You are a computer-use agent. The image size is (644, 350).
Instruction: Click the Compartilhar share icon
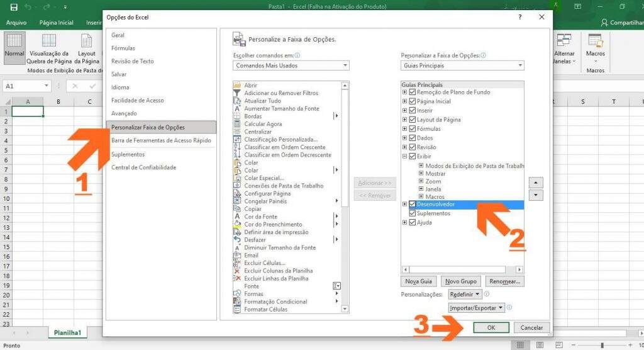pyautogui.click(x=604, y=23)
